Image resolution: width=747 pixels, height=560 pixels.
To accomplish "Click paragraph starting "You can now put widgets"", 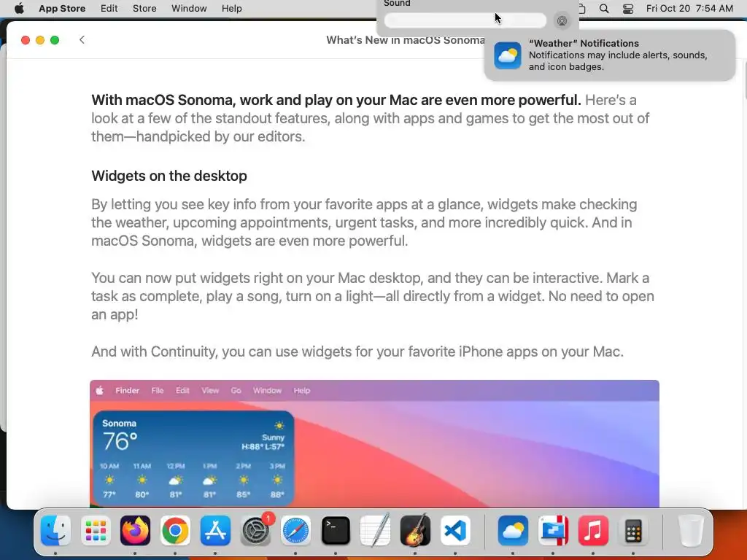I will tap(373, 296).
